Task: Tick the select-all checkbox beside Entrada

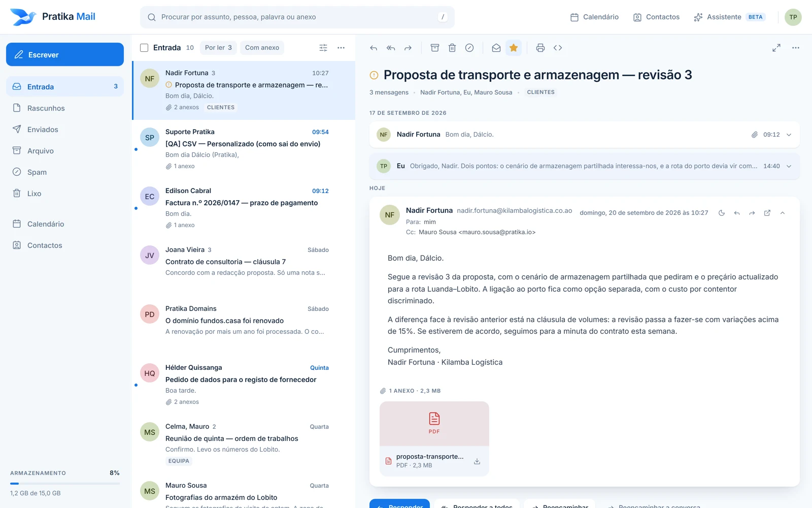Action: click(144, 48)
